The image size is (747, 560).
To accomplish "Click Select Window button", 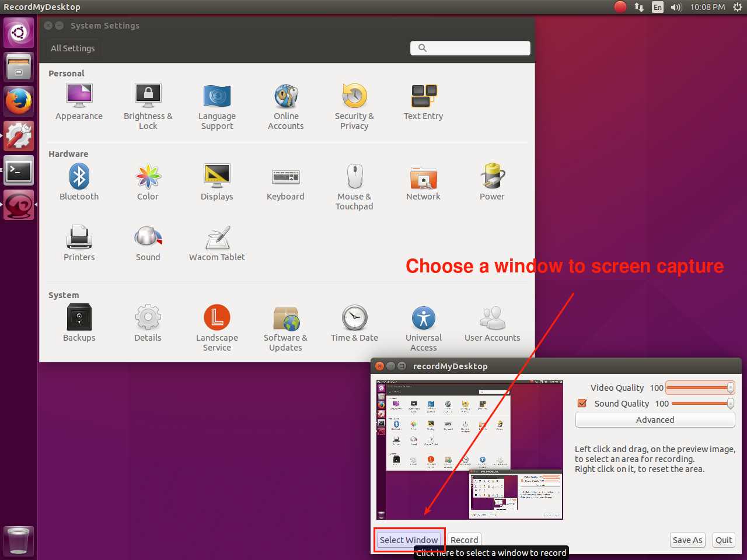I will [x=409, y=540].
